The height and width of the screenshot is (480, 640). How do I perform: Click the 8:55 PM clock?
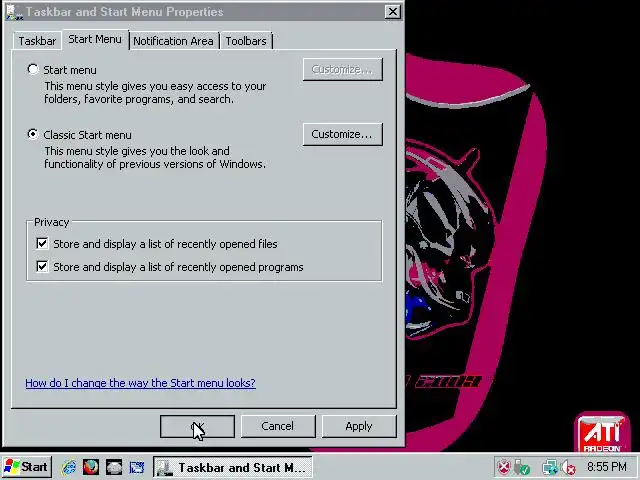pyautogui.click(x=607, y=467)
